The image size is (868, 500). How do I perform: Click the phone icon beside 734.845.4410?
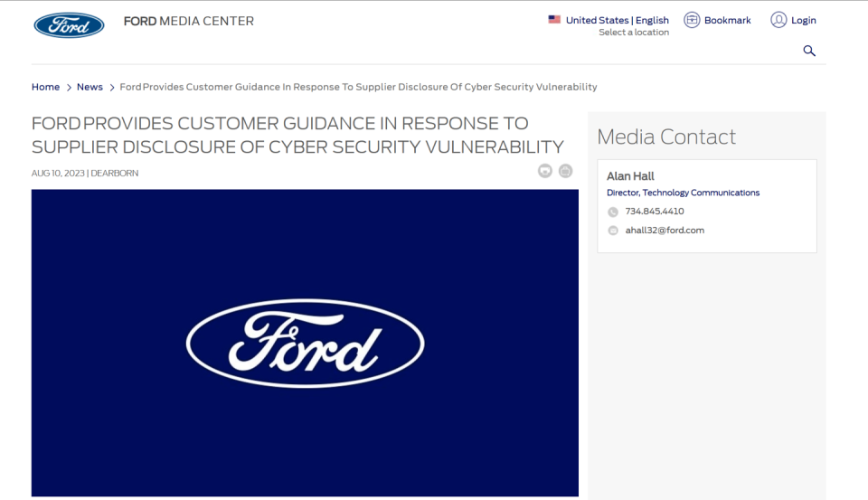[613, 212]
